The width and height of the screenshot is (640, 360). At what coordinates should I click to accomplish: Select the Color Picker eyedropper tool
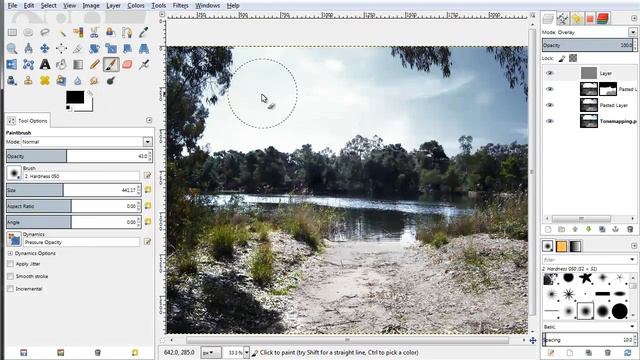(144, 33)
